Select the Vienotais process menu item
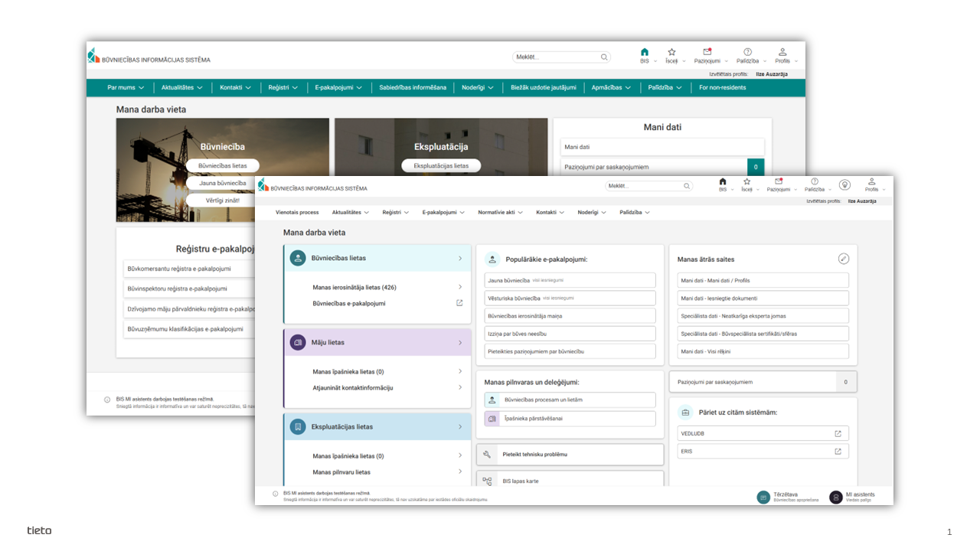The image size is (980, 551). [x=297, y=212]
